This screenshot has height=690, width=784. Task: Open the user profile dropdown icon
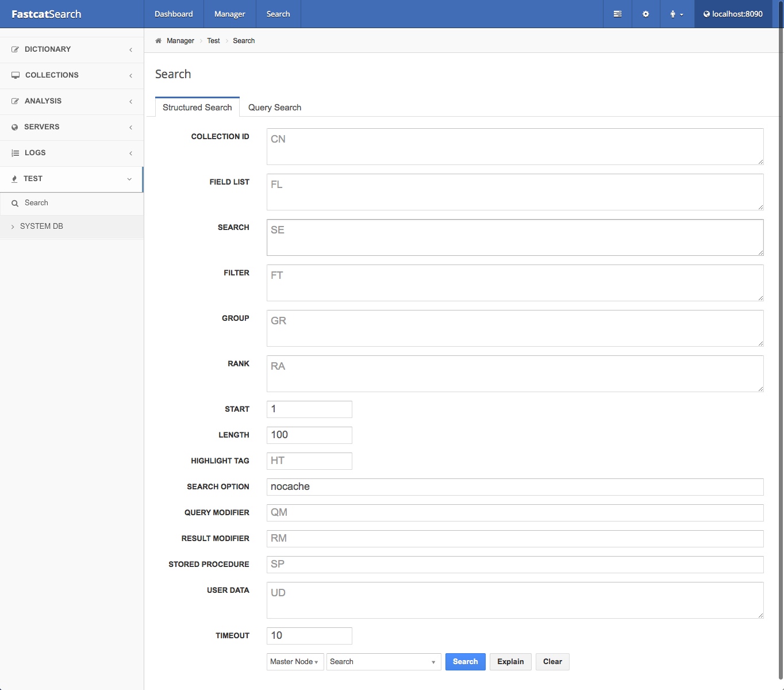point(677,14)
